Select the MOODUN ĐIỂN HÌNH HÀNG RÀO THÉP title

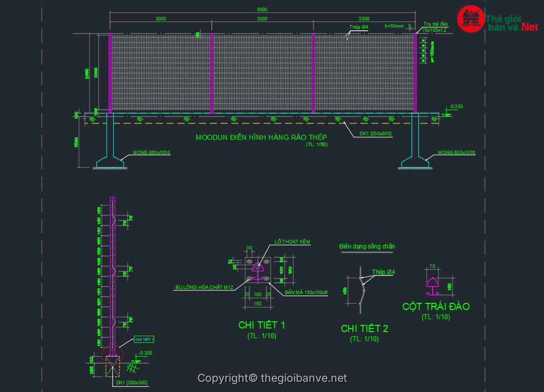pyautogui.click(x=261, y=137)
